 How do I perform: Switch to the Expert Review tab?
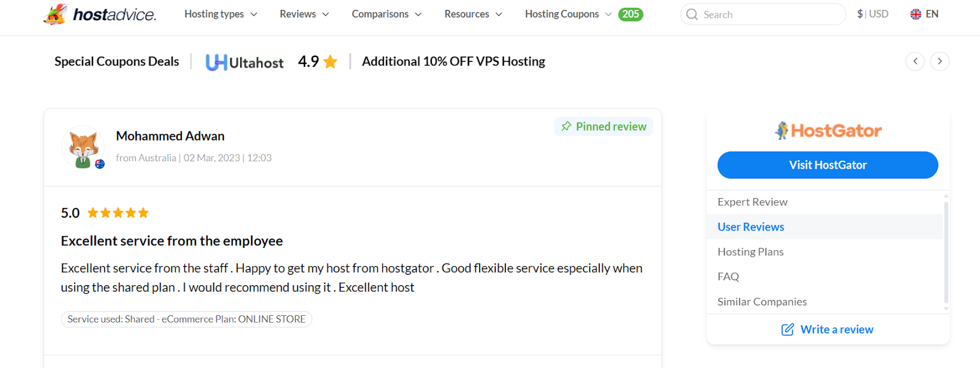[752, 202]
